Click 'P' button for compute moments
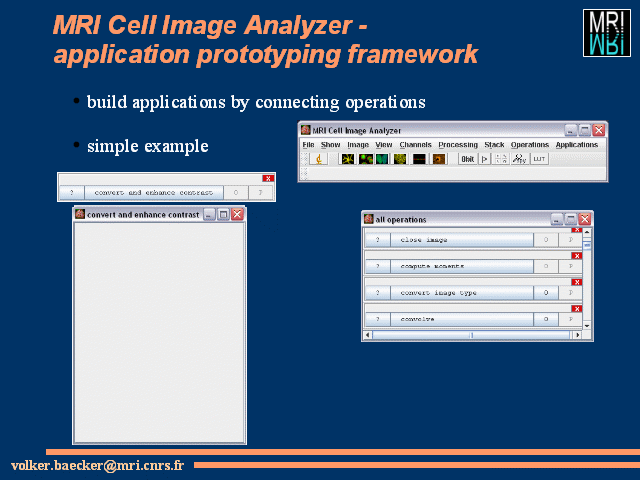The height and width of the screenshot is (480, 640). click(571, 266)
